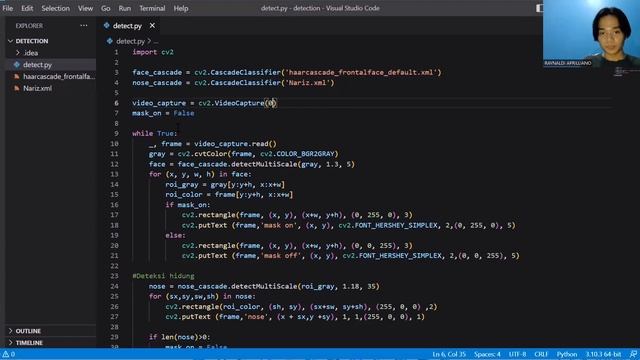Expand the OUTLINE panel

(x=28, y=331)
